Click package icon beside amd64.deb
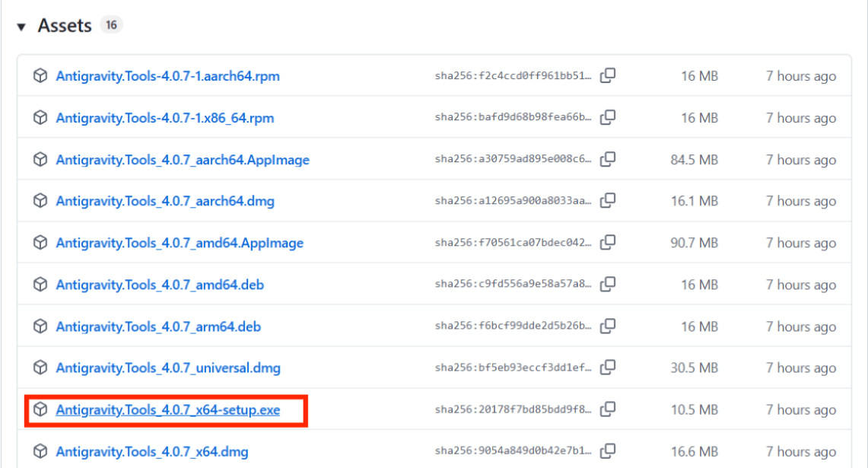868x468 pixels. point(40,284)
